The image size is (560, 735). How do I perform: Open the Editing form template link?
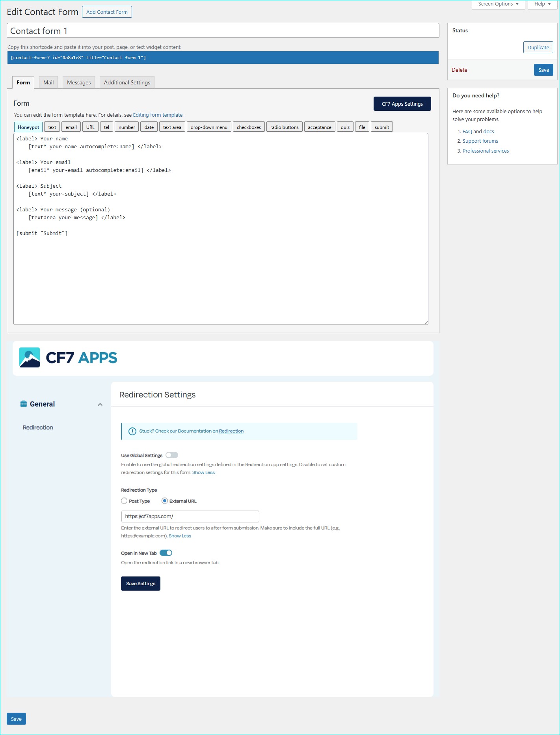point(158,115)
